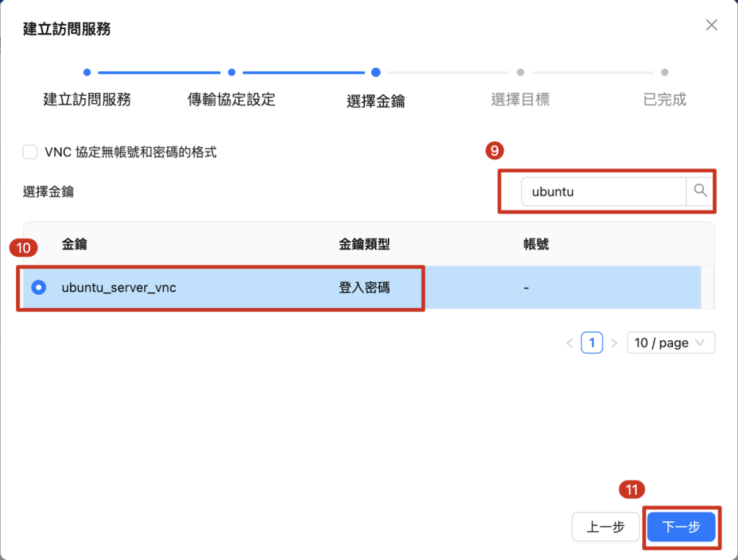
Task: Go to previous page arrow in pagination
Action: (x=570, y=343)
